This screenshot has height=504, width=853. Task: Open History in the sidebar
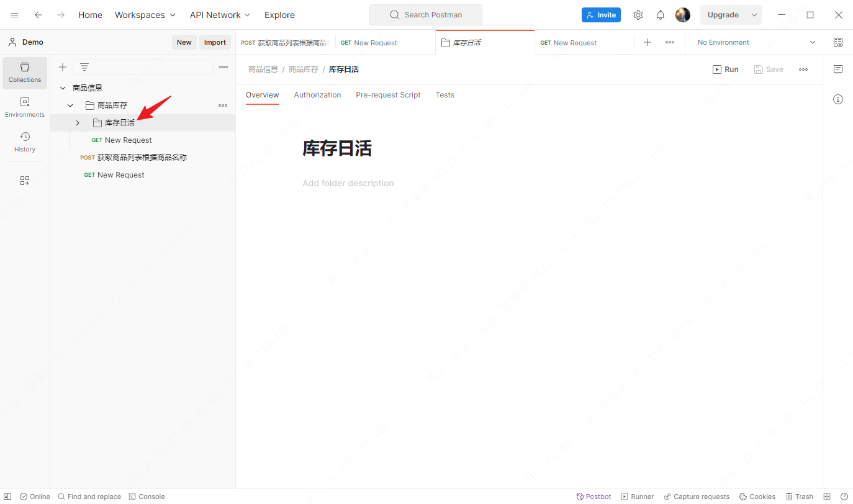25,142
